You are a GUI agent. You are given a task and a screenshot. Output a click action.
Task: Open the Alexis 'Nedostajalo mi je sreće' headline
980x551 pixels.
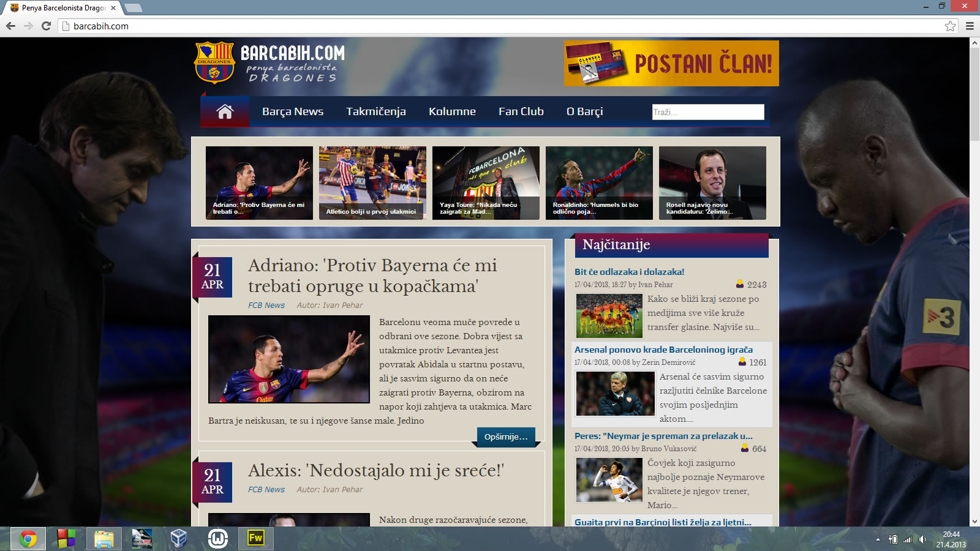coord(376,470)
